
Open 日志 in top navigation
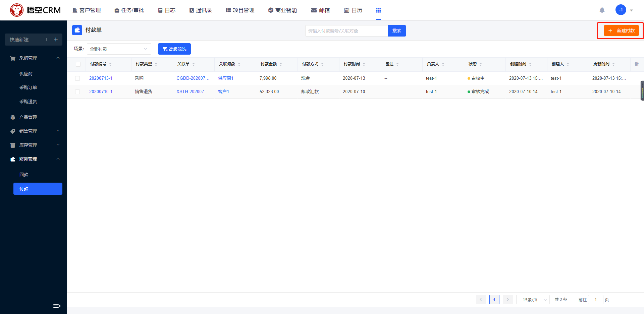pyautogui.click(x=167, y=10)
